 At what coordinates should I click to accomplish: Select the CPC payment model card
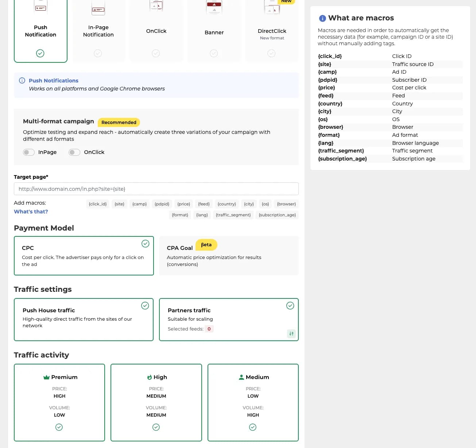click(x=84, y=256)
